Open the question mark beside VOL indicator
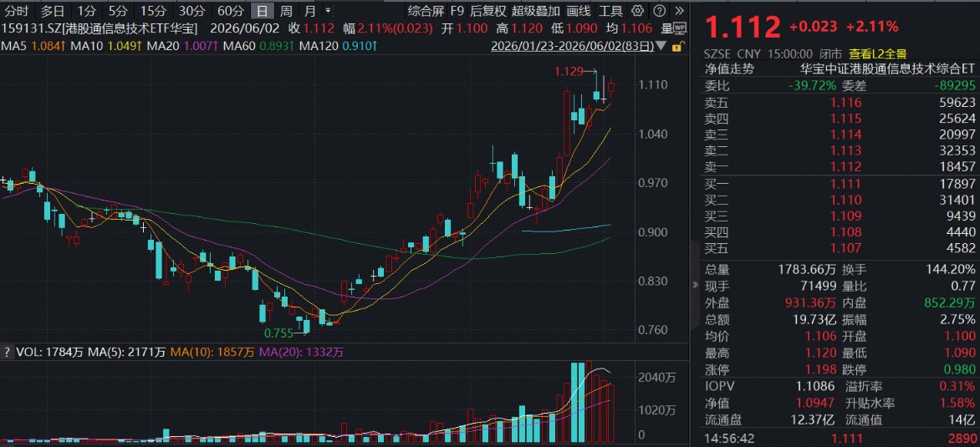The image size is (980, 447). (x=7, y=352)
